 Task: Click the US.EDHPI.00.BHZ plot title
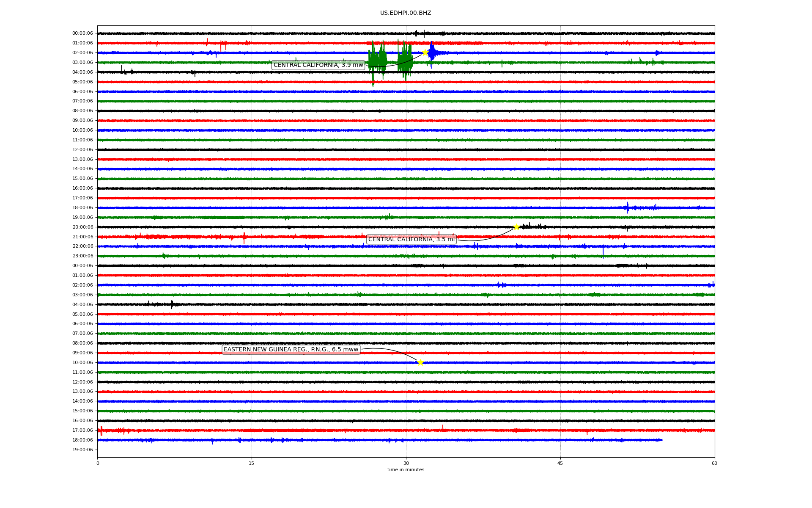tap(406, 13)
